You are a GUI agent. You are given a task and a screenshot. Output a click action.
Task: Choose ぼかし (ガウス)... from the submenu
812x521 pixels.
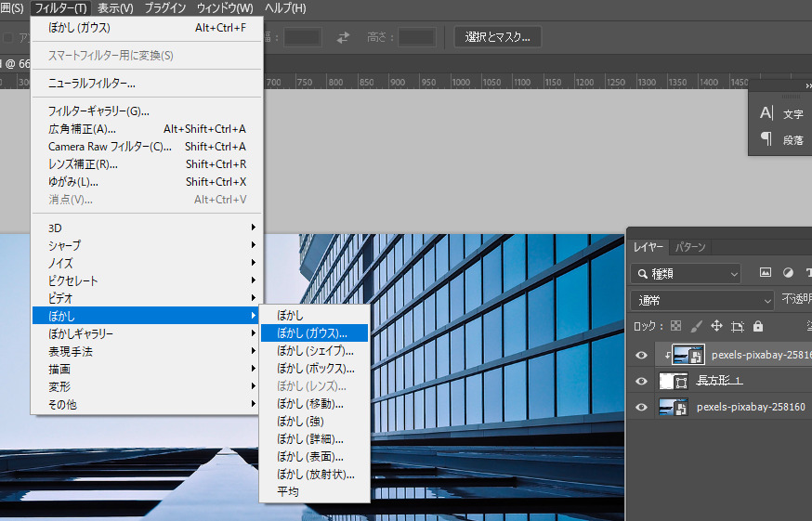tap(313, 332)
